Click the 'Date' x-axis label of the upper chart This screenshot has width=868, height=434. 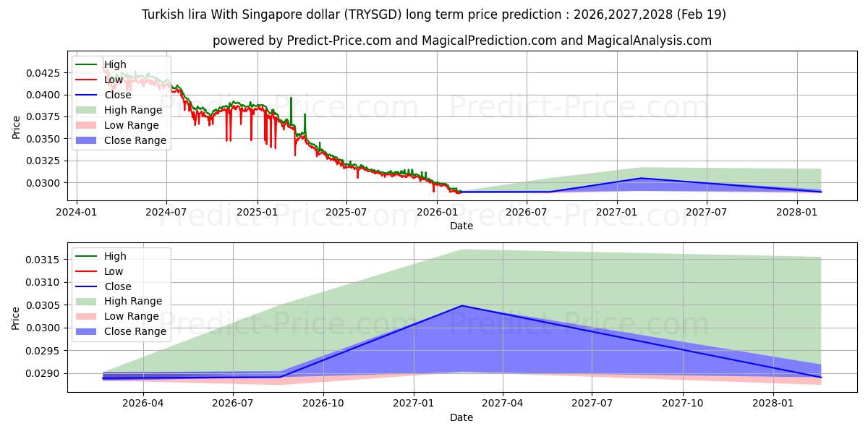[461, 226]
